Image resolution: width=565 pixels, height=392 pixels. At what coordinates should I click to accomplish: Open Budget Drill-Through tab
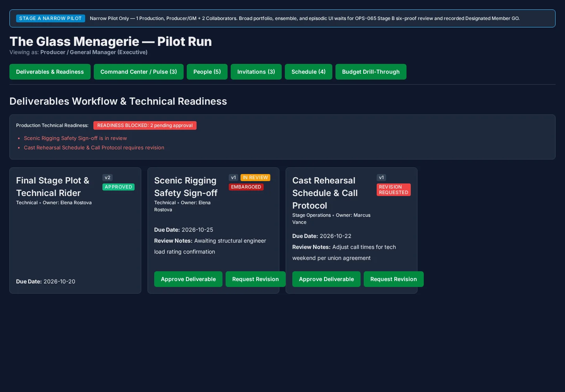point(371,72)
